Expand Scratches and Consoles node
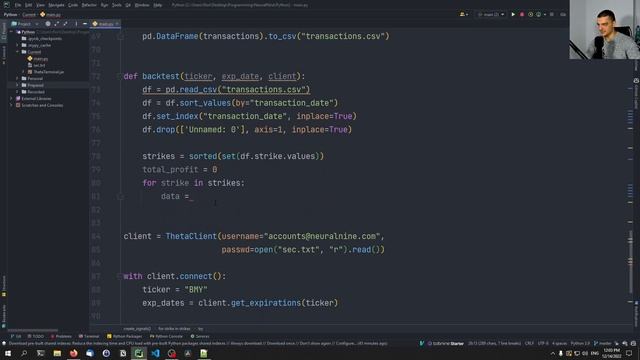 click(x=11, y=105)
